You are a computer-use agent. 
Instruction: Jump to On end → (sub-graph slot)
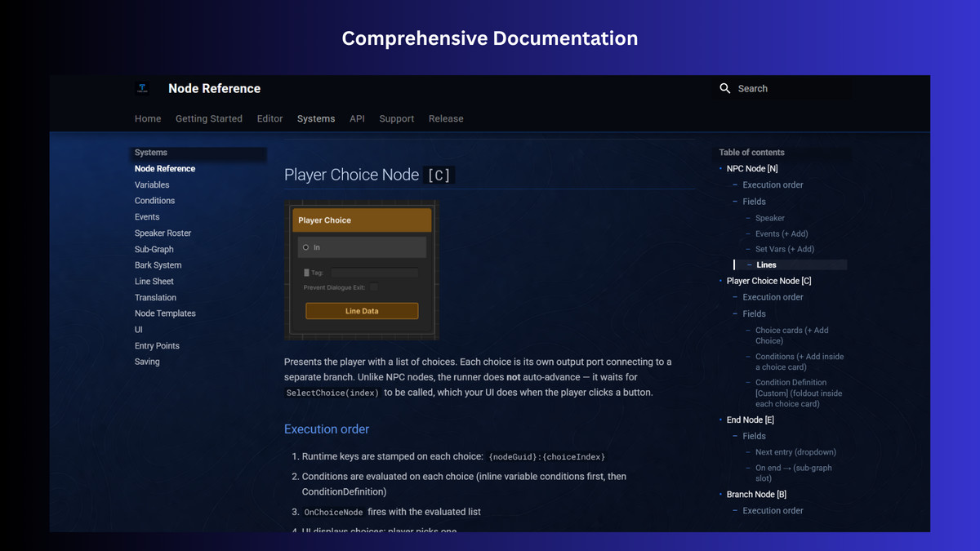[793, 473]
